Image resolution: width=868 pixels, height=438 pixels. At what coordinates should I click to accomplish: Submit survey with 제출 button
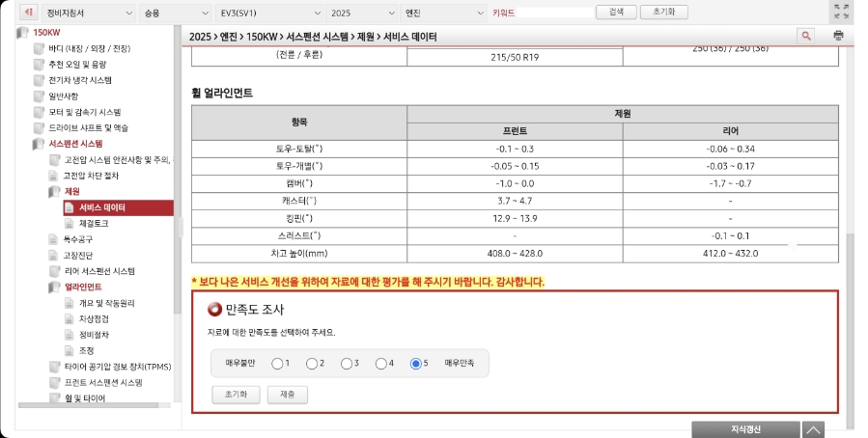coord(288,395)
